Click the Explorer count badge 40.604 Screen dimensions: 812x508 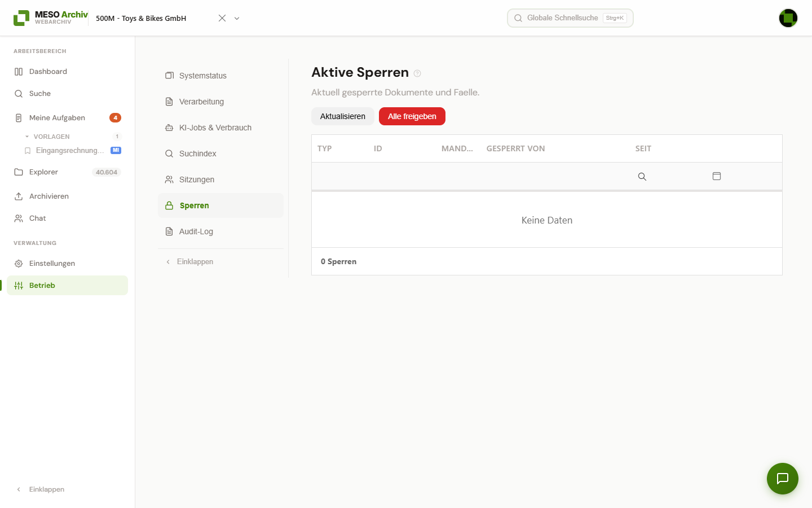click(x=107, y=172)
